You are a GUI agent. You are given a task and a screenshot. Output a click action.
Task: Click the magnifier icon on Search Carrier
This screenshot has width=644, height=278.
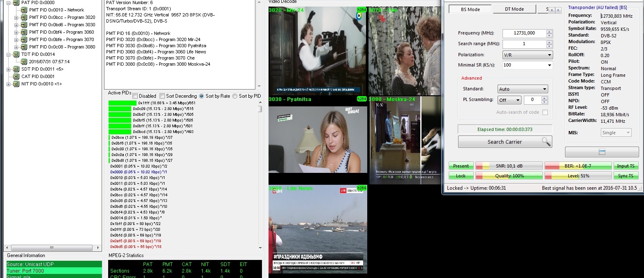(546, 142)
